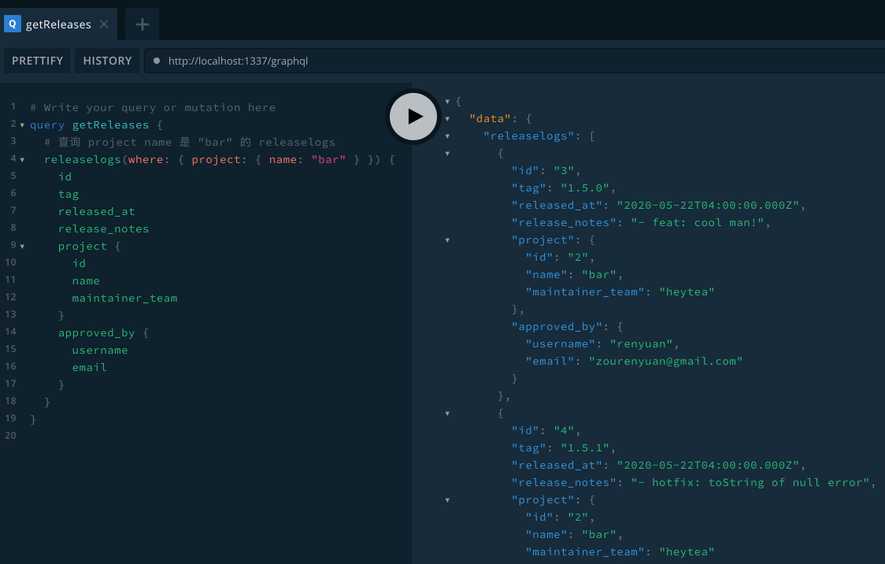The width and height of the screenshot is (885, 564).
Task: Click the "zourenyuan@gmail.com" email value
Action: click(x=665, y=361)
